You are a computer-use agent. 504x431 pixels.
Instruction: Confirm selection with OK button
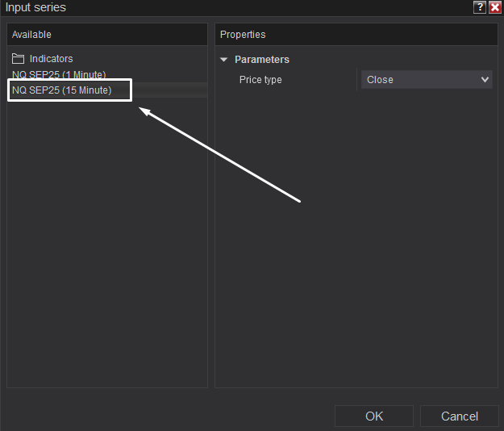click(374, 416)
